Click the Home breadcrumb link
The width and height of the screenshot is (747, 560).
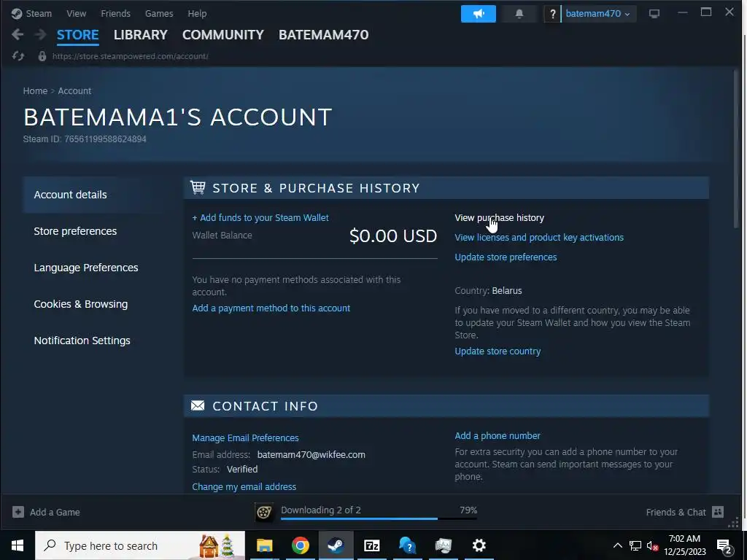point(35,90)
